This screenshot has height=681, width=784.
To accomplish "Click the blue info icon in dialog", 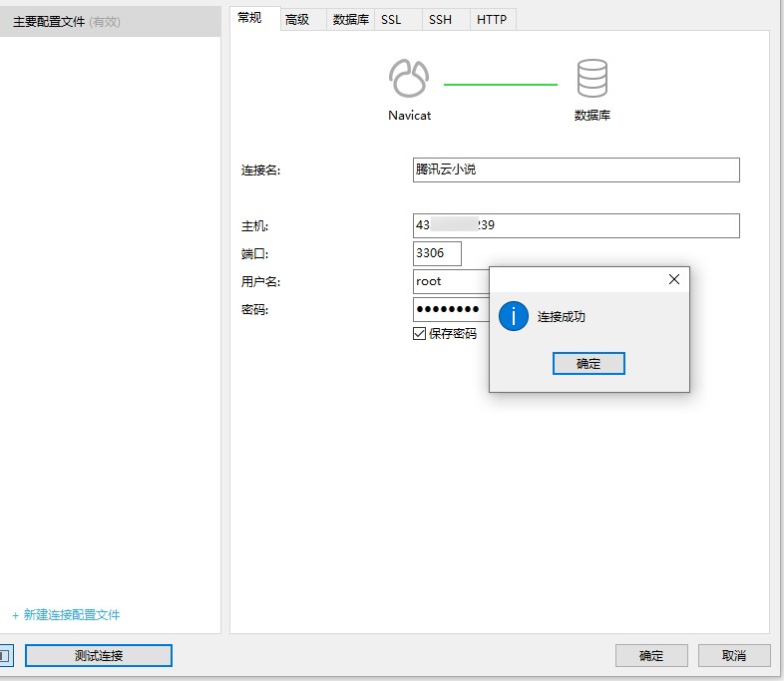I will click(x=514, y=316).
